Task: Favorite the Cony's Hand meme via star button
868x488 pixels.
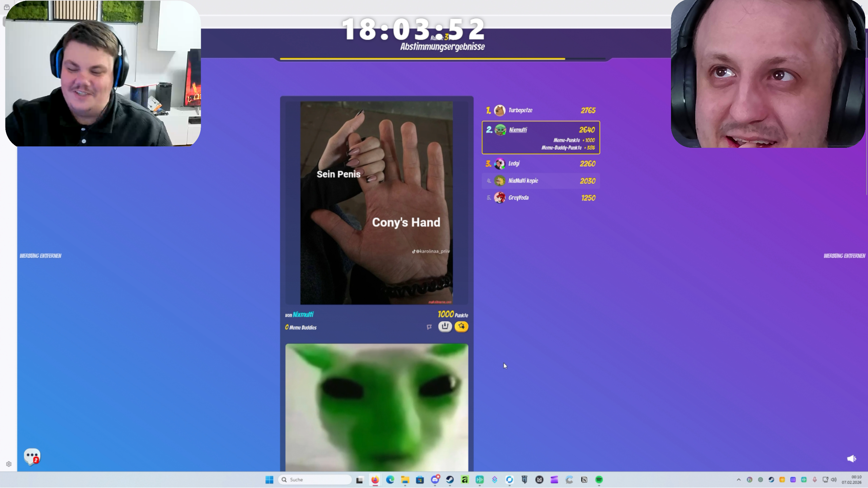Action: point(461,326)
